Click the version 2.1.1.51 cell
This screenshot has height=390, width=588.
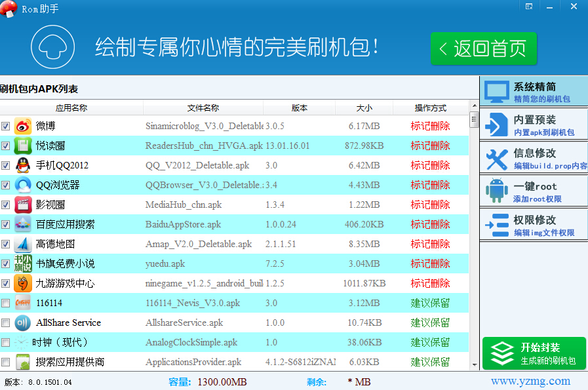tap(281, 244)
